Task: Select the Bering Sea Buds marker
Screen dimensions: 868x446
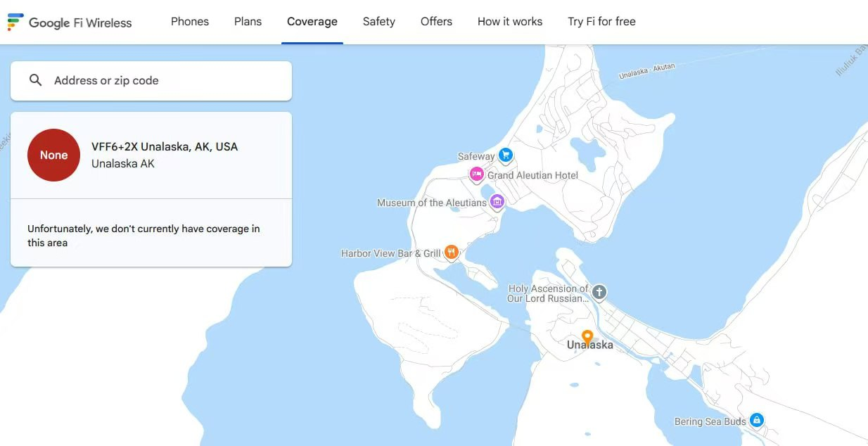Action: (x=756, y=420)
